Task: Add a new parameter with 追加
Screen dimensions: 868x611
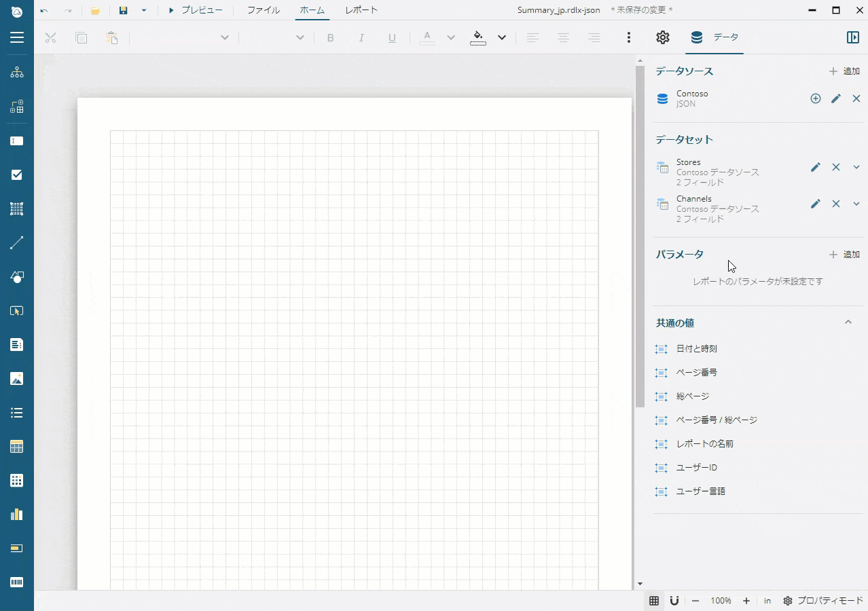Action: [844, 254]
